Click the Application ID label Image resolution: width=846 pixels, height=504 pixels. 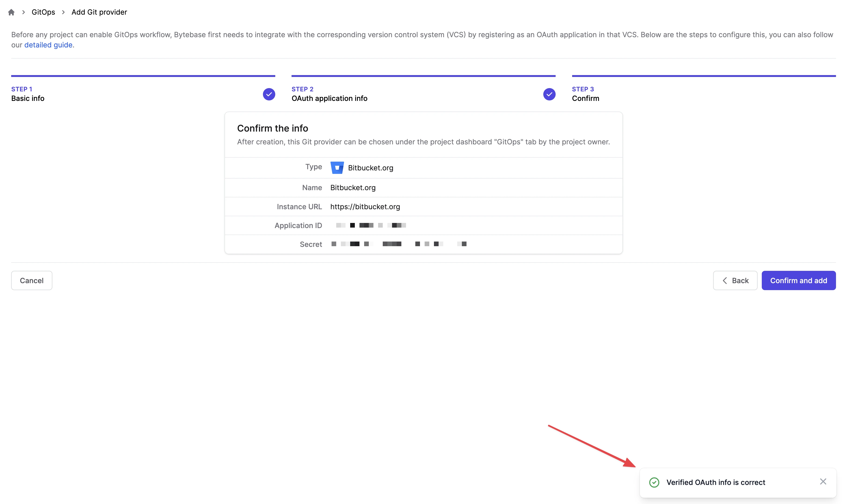click(x=298, y=225)
